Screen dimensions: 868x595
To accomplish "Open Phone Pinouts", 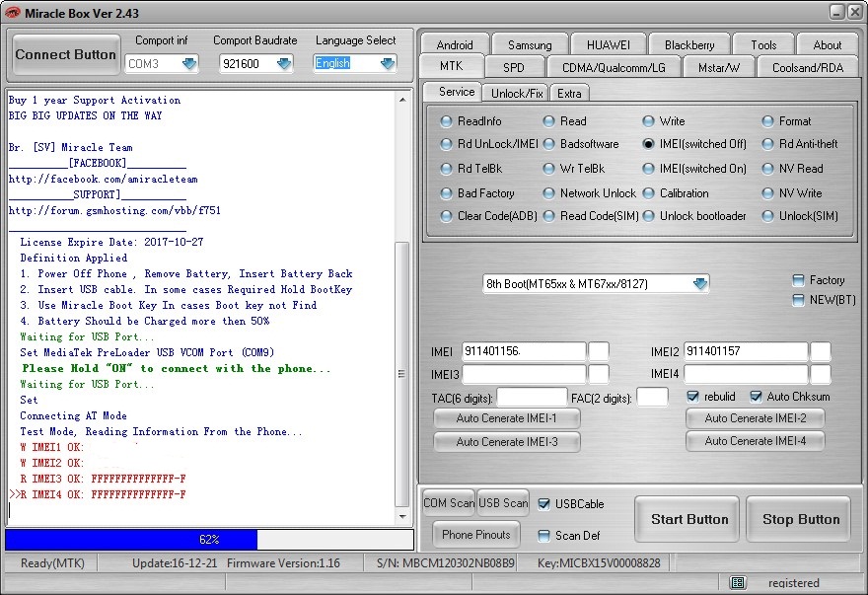I will (x=476, y=535).
